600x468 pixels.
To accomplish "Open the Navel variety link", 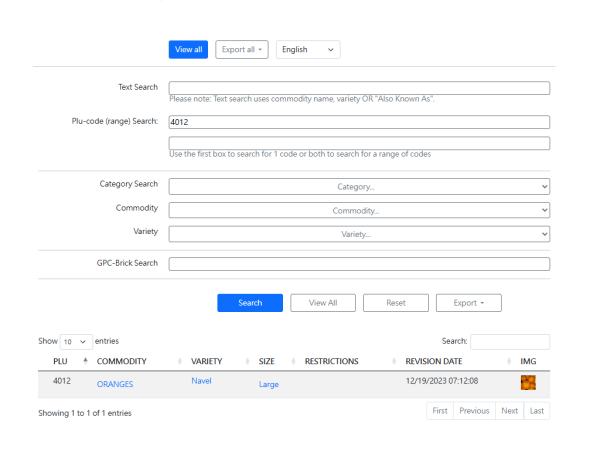I will pyautogui.click(x=201, y=381).
